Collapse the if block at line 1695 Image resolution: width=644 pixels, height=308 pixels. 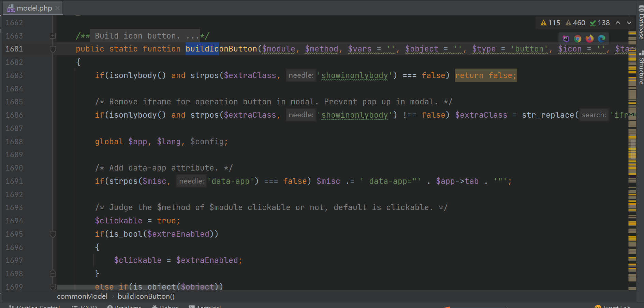(x=53, y=234)
